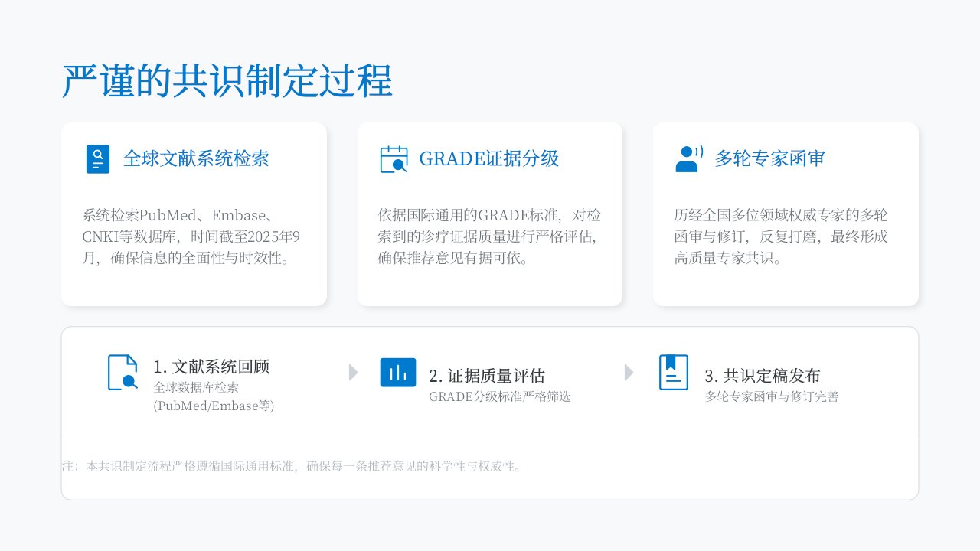This screenshot has height=551, width=980.
Task: Click the bar chart icon beside 2. 证据质量评估
Action: 398,373
